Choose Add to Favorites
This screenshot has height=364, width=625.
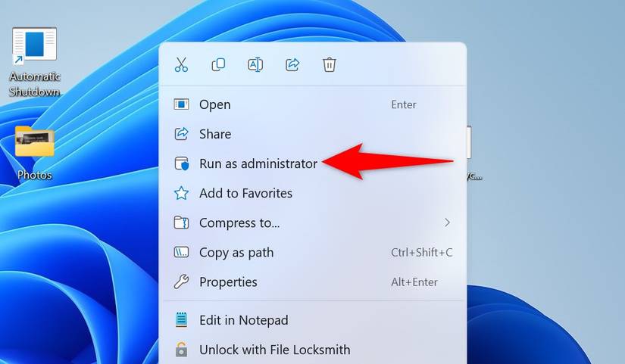point(312,193)
